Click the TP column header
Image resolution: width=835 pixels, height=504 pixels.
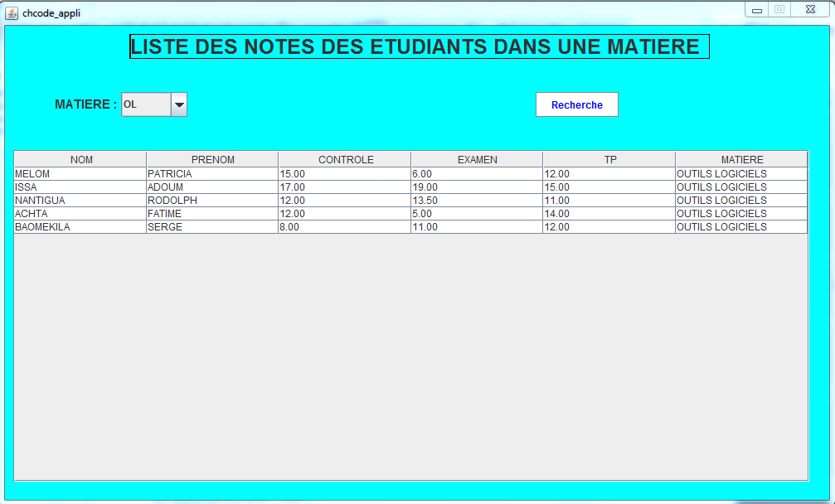click(609, 160)
